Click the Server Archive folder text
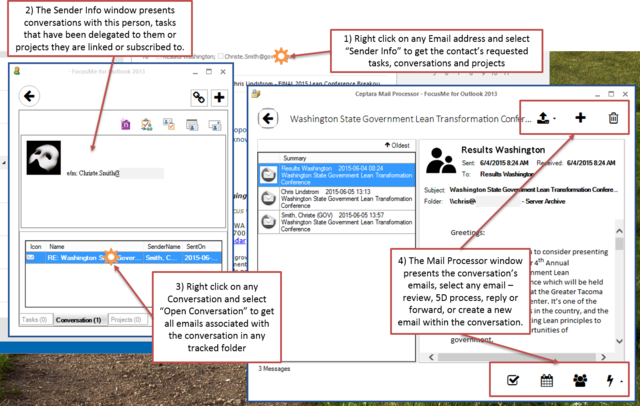The image size is (640, 406). coord(545,201)
